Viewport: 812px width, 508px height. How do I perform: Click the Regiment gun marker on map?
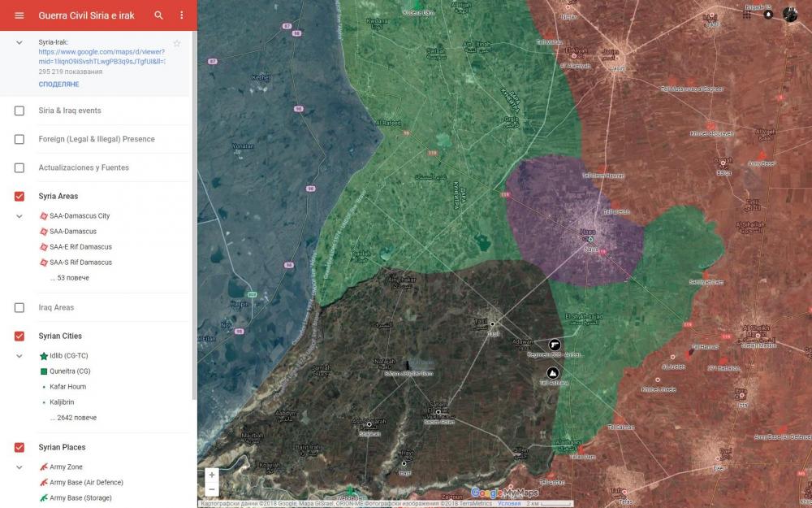coord(555,345)
